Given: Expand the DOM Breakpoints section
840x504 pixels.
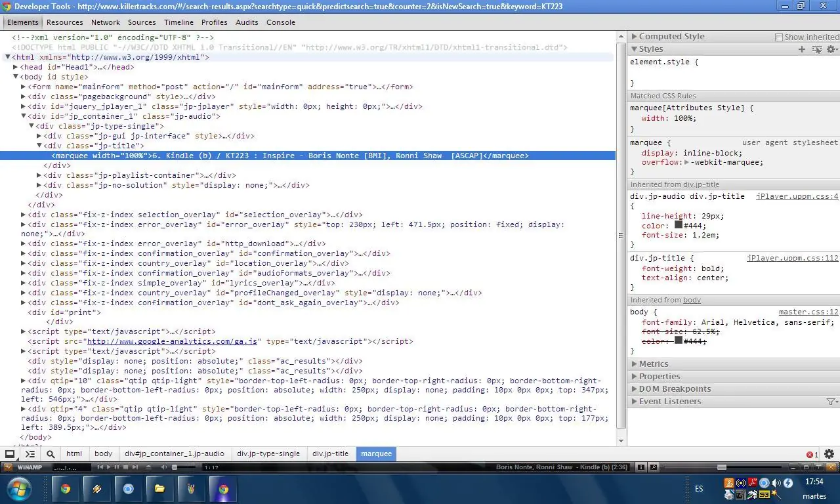Looking at the screenshot, I should [635, 389].
